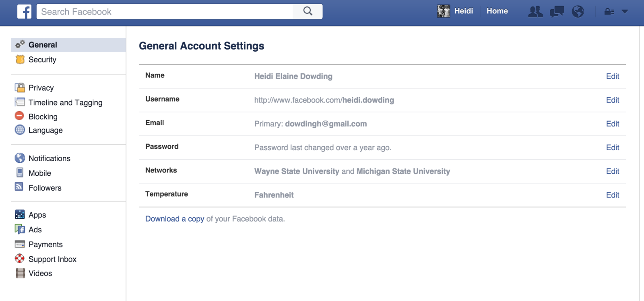Viewport: 644px width, 301px height.
Task: Click the search magnifier button
Action: click(x=308, y=11)
